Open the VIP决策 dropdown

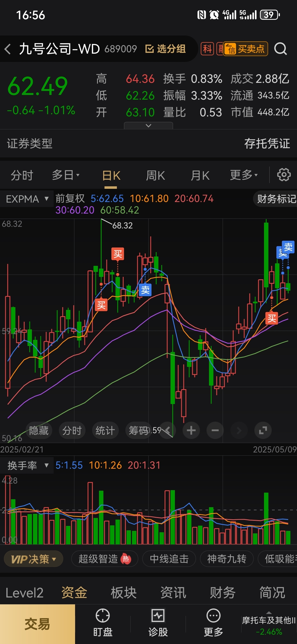coord(34,559)
